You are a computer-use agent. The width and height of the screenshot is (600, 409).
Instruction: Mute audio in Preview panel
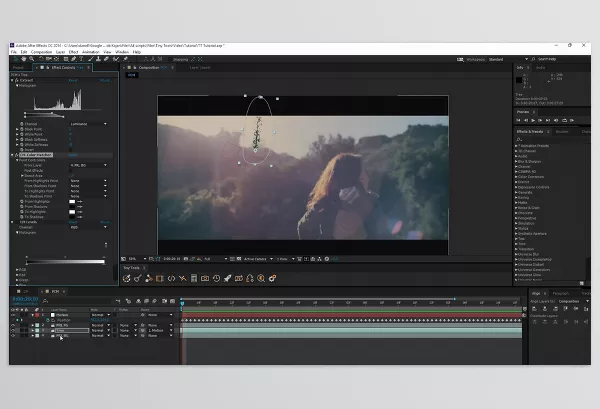coord(556,120)
